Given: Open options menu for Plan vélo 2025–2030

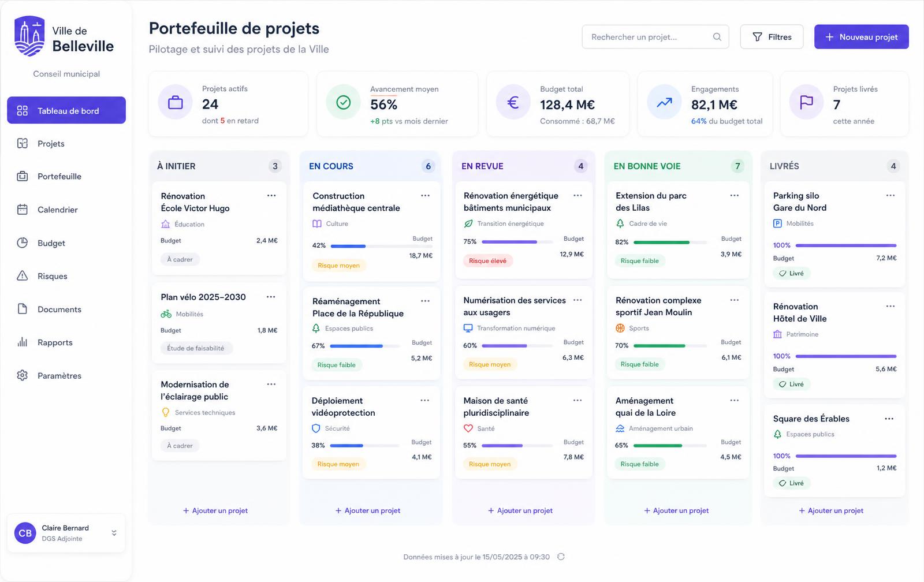Looking at the screenshot, I should [271, 297].
